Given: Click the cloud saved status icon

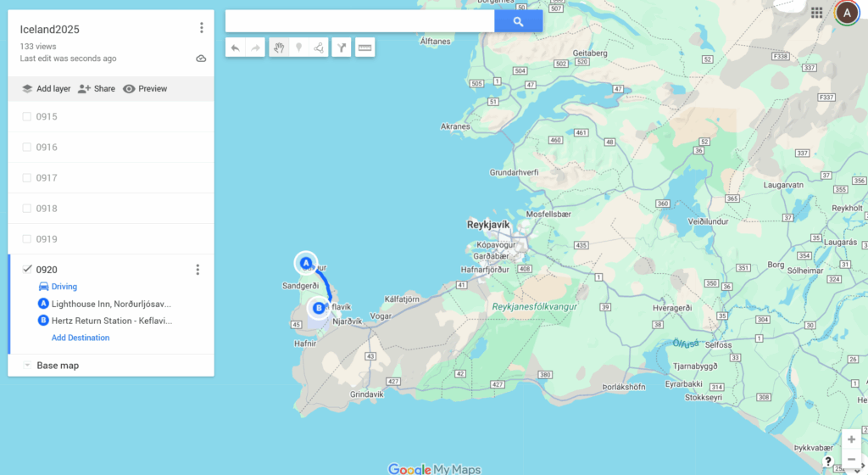Looking at the screenshot, I should [201, 59].
